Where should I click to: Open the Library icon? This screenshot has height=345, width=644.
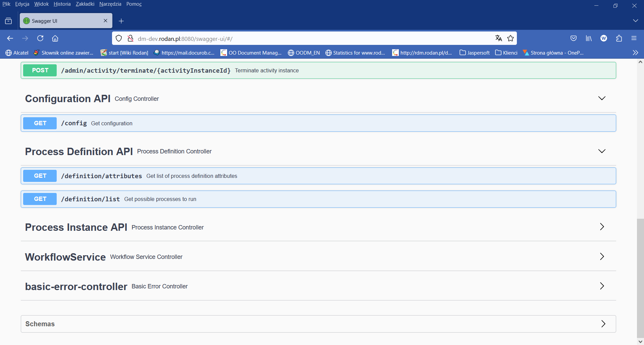(589, 38)
